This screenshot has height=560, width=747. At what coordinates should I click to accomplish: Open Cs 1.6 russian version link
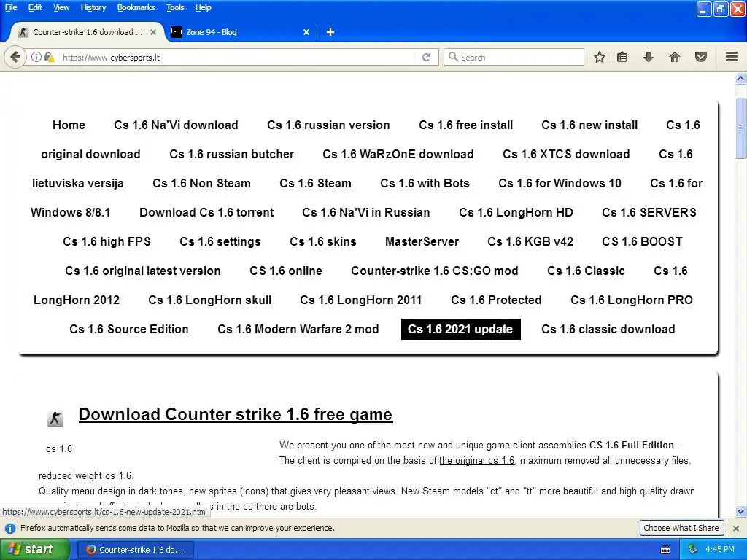coord(328,125)
